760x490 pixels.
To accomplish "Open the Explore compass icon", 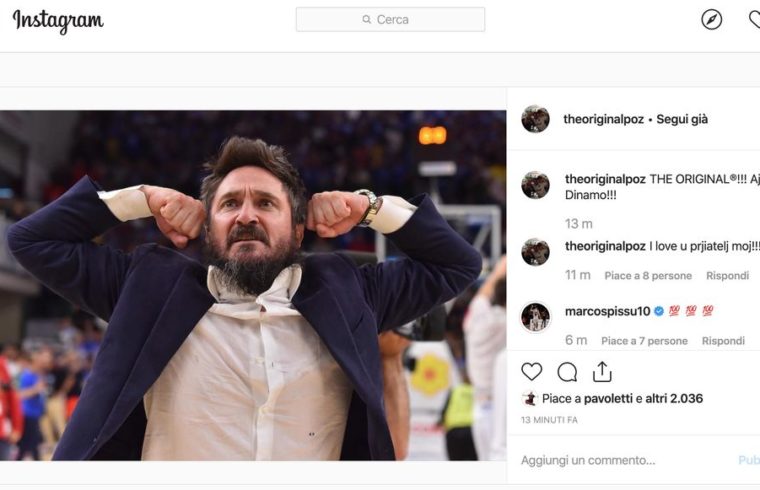I will 712,19.
